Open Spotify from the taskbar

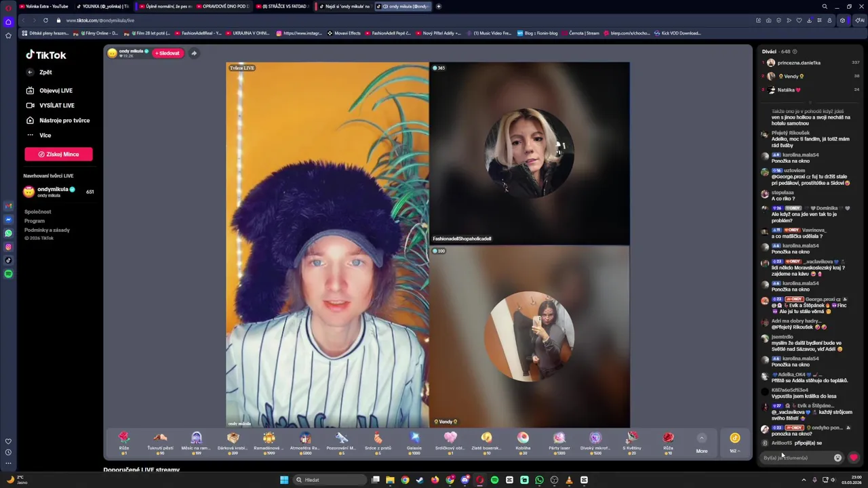(494, 480)
